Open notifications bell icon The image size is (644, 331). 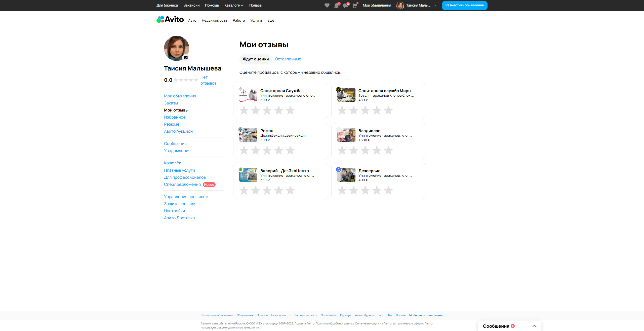click(336, 6)
